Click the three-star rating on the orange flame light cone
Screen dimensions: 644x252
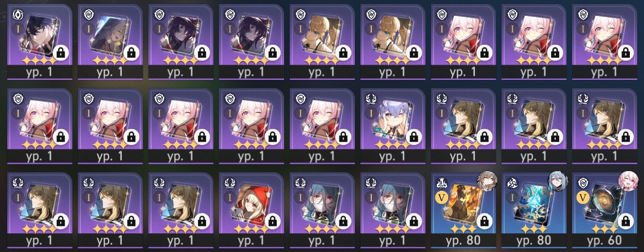click(463, 228)
